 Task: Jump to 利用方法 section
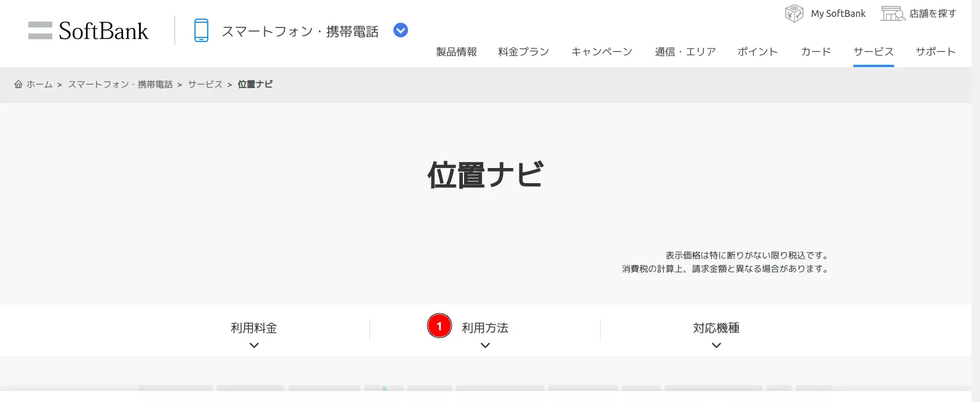click(x=485, y=328)
